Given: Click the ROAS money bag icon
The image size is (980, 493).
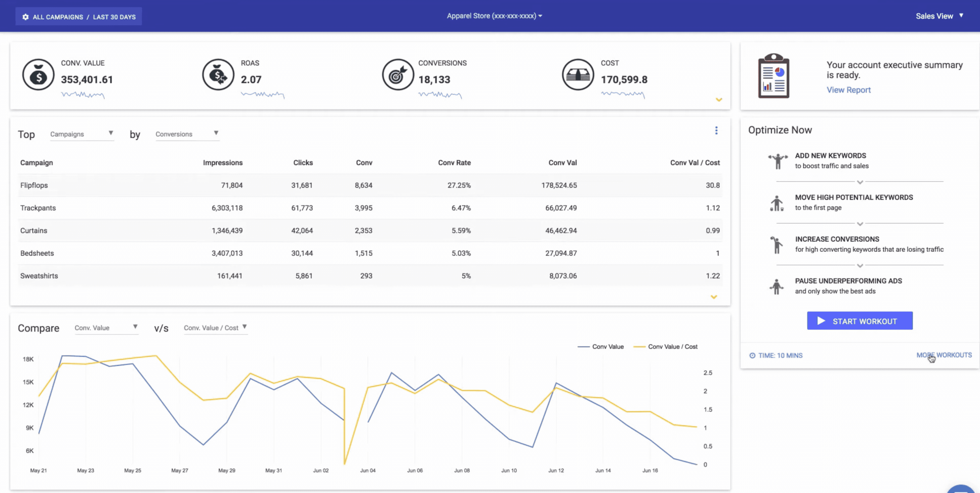Looking at the screenshot, I should pos(218,75).
